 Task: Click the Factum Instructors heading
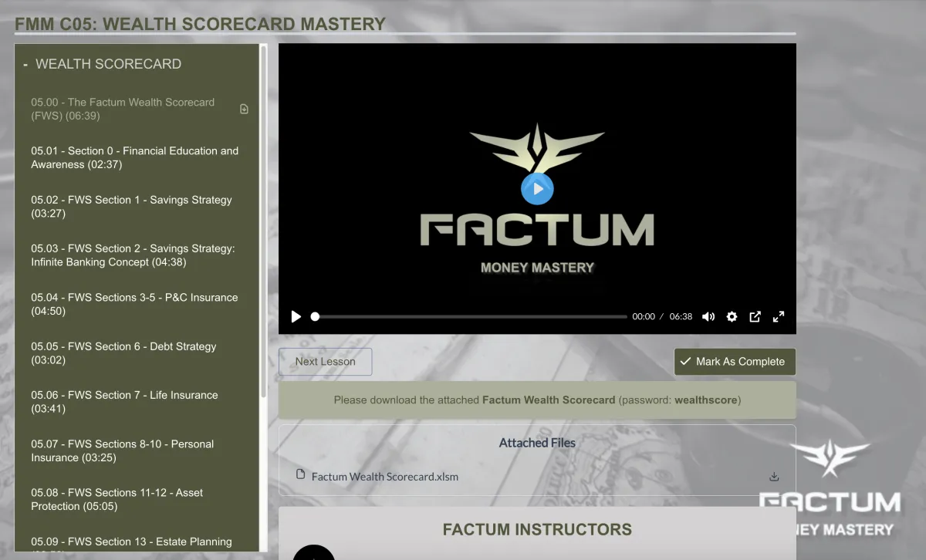click(x=537, y=530)
